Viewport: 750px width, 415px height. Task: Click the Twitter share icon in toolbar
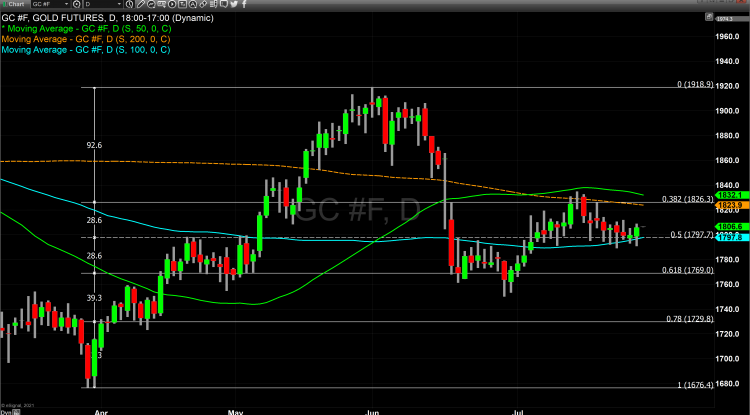coord(234,5)
